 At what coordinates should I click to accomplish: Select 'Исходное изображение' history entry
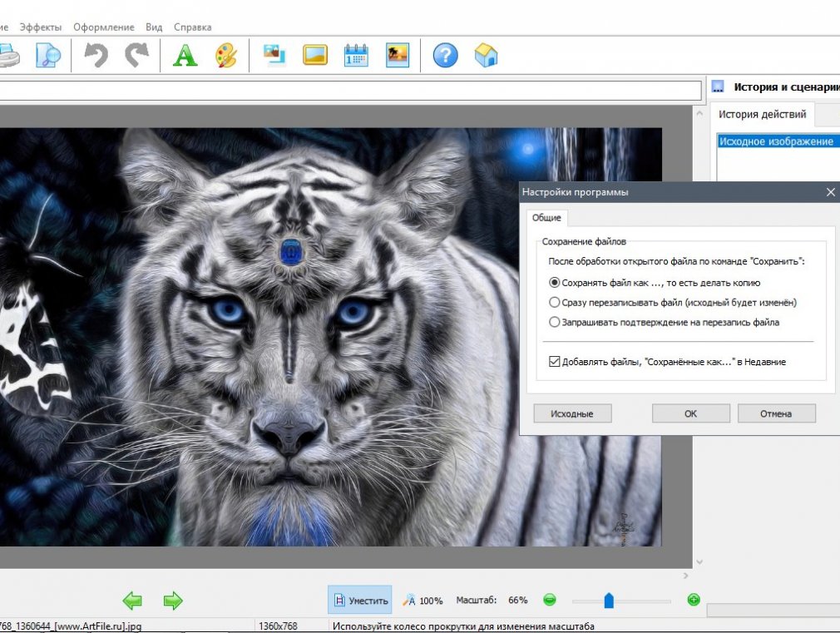pos(778,141)
